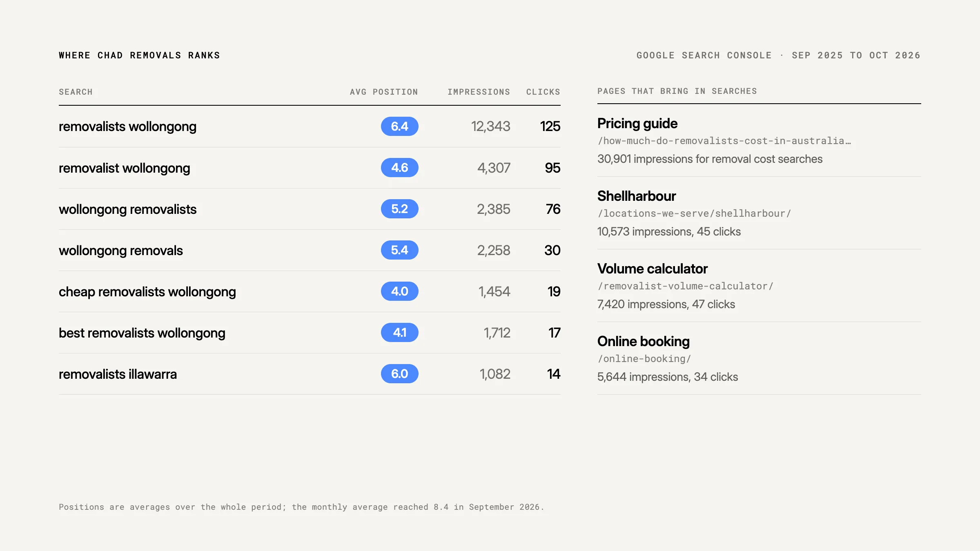Click the 76 clicks value
This screenshot has width=980, height=551.
point(553,209)
